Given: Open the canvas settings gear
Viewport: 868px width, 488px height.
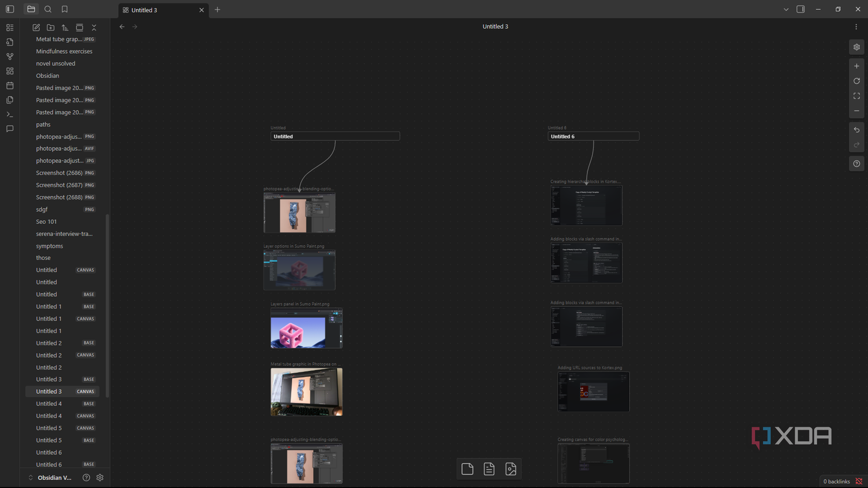Looking at the screenshot, I should tap(856, 47).
